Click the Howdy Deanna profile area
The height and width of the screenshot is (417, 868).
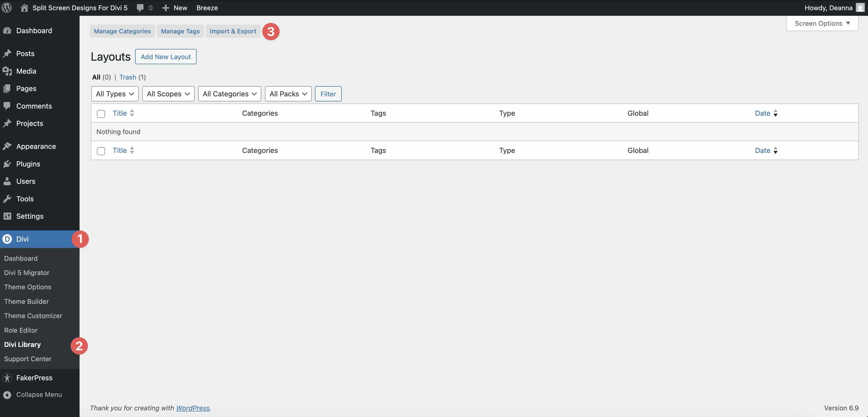[x=829, y=7]
